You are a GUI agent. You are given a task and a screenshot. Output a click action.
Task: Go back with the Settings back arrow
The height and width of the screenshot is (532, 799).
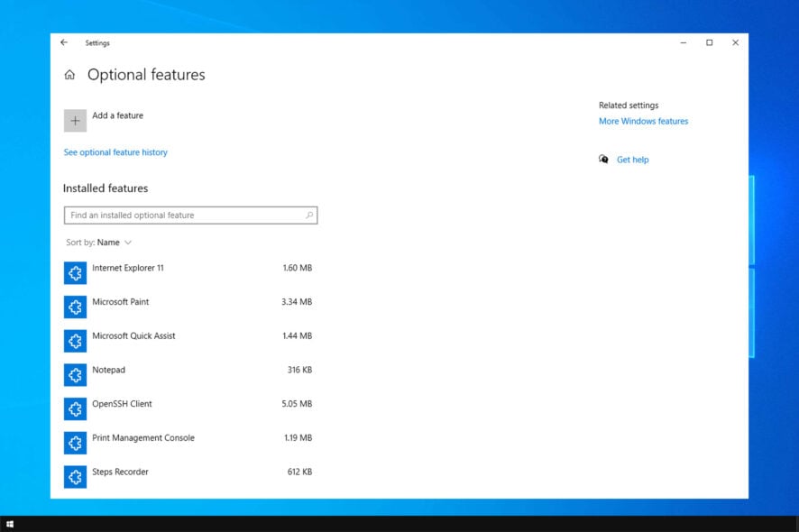click(64, 42)
